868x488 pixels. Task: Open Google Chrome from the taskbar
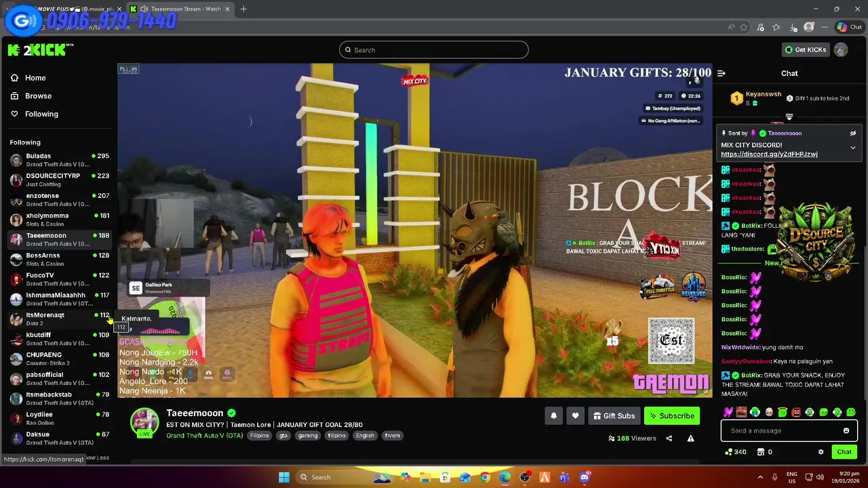point(485,477)
